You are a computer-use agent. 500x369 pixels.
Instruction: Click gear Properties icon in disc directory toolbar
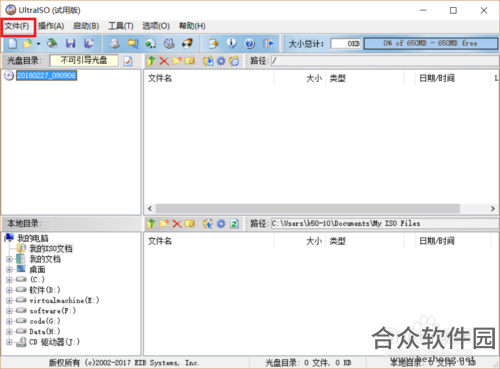[x=221, y=61]
